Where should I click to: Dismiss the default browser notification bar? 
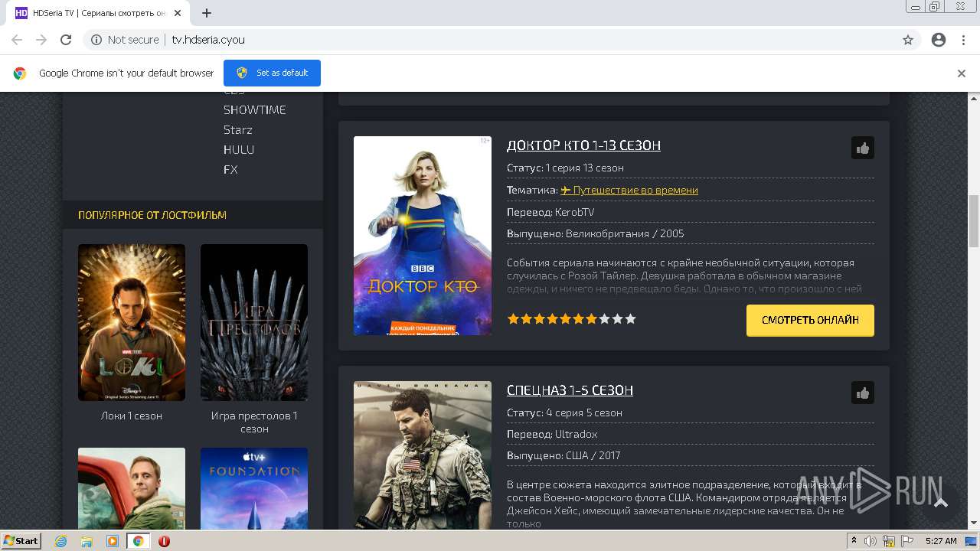(x=962, y=73)
